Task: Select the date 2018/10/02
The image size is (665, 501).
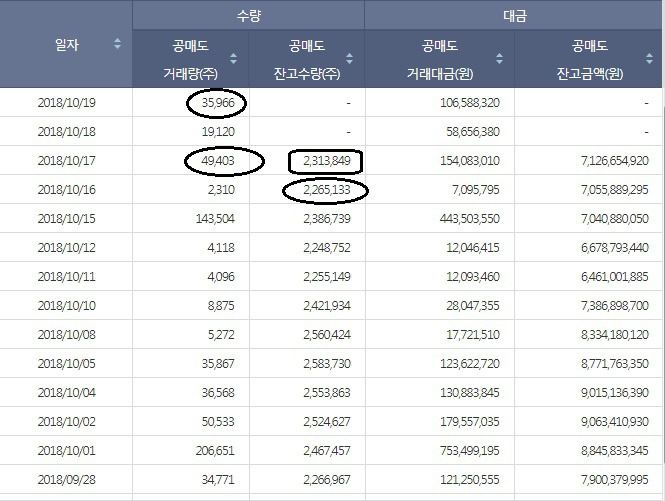Action: (67, 422)
